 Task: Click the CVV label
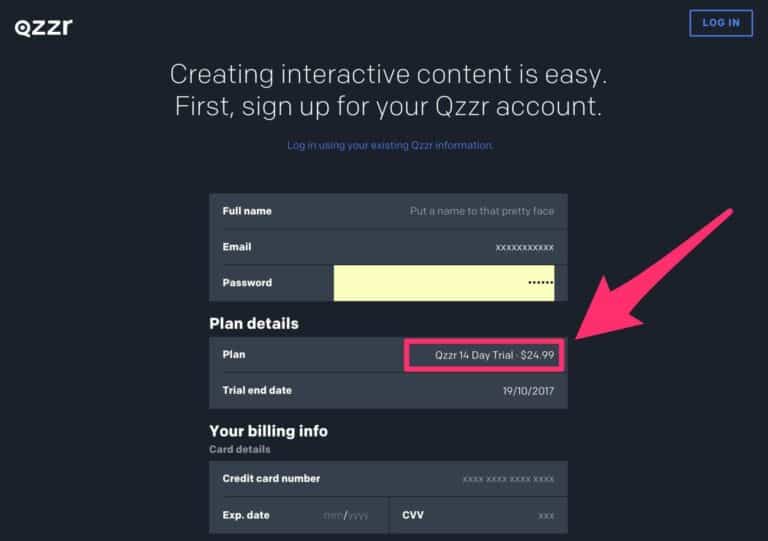coord(413,515)
